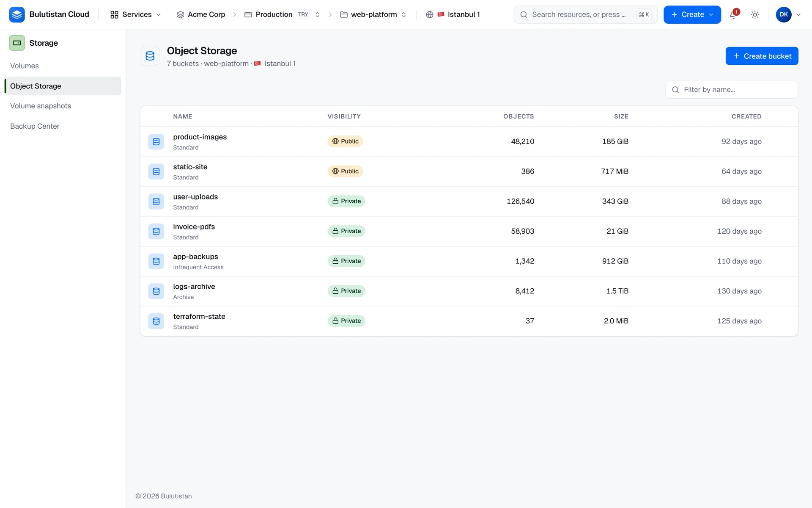Viewport: 812px width, 508px height.
Task: Click the Storage section icon in sidebar
Action: [x=17, y=43]
